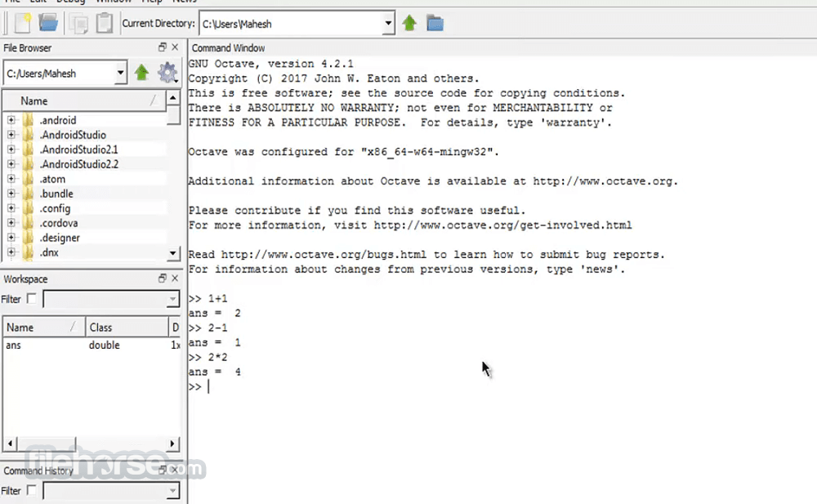Go up one directory in main toolbar
The width and height of the screenshot is (817, 504).
pyautogui.click(x=409, y=23)
